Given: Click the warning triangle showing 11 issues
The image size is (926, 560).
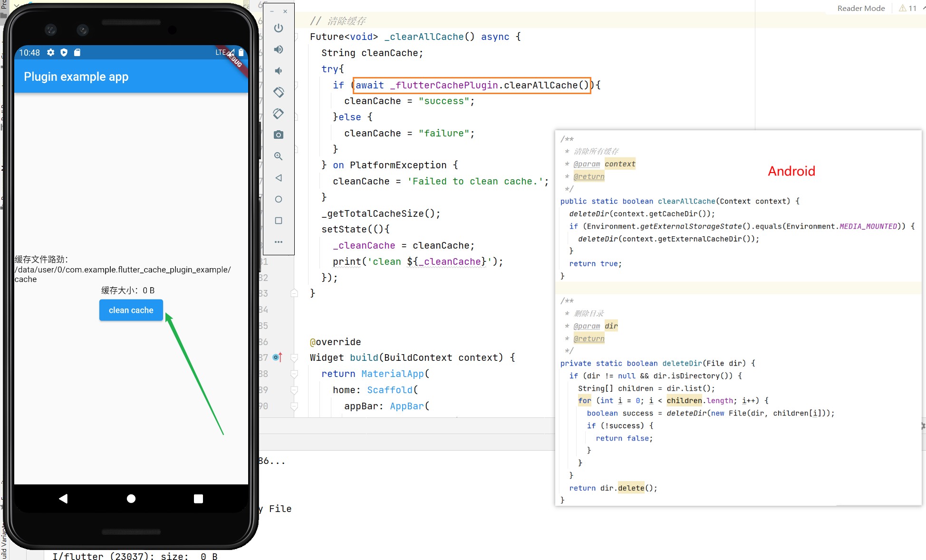Looking at the screenshot, I should pos(902,8).
